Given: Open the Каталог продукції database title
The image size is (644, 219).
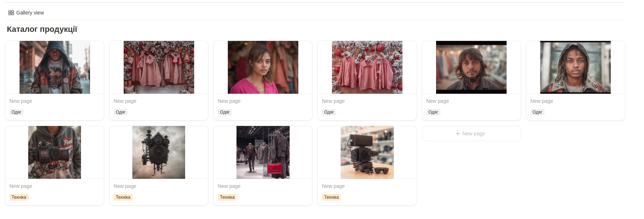Looking at the screenshot, I should pyautogui.click(x=42, y=29).
